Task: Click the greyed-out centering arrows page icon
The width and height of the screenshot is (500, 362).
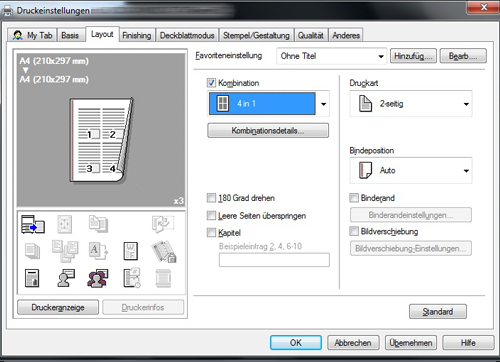Action: (x=65, y=224)
